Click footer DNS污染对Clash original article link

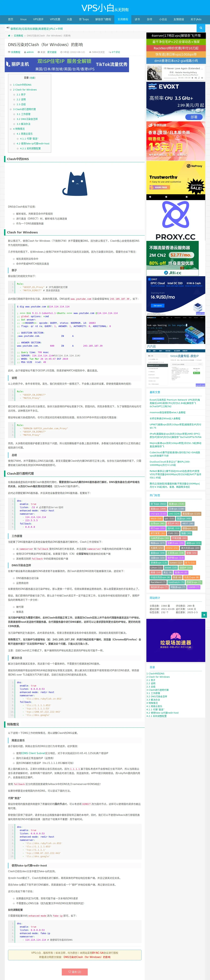[x=87, y=957]
